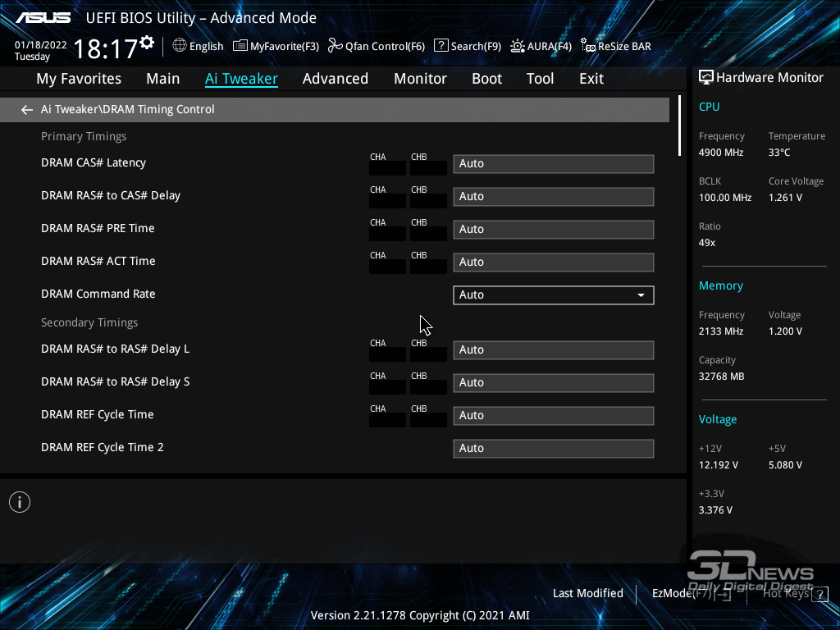Viewport: 840px width, 630px height.
Task: Click the DRAM Command Rate dropdown arrow
Action: [x=641, y=295]
